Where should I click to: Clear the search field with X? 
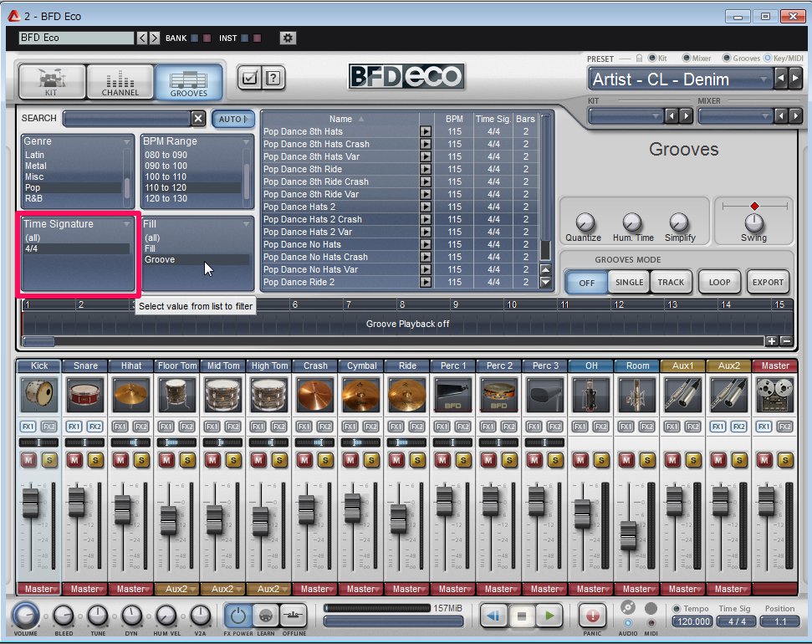tap(198, 119)
